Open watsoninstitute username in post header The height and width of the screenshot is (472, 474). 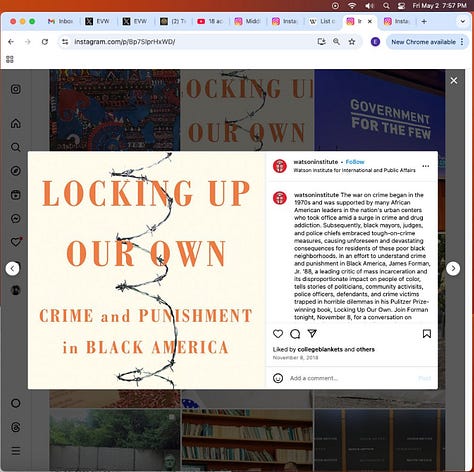tap(315, 162)
